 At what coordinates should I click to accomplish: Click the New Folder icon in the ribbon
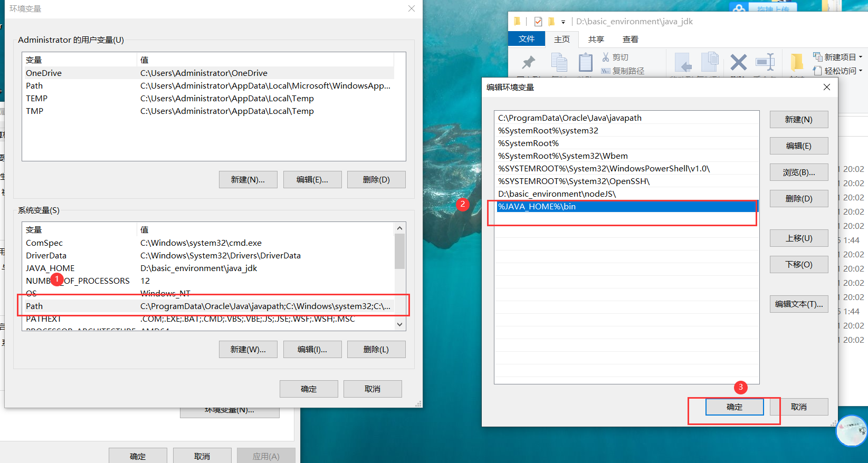coord(797,62)
